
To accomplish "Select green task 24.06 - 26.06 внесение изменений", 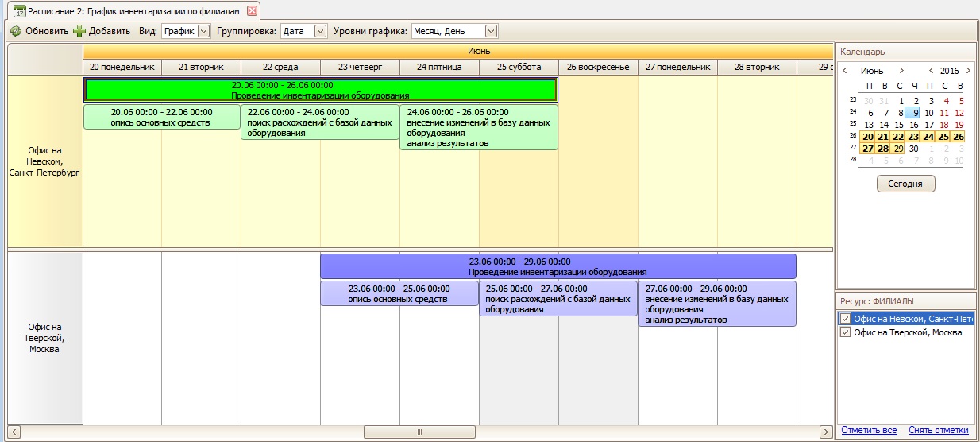I will [479, 127].
